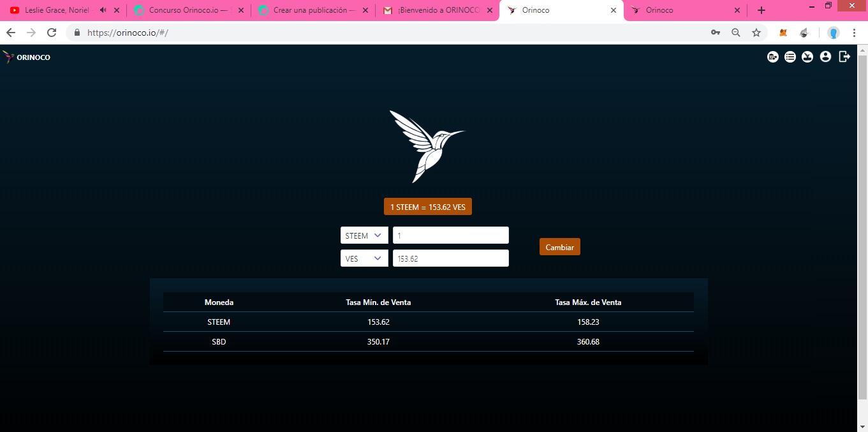Screen dimensions: 868x432
Task: Select the SBD row in the table
Action: coord(428,342)
